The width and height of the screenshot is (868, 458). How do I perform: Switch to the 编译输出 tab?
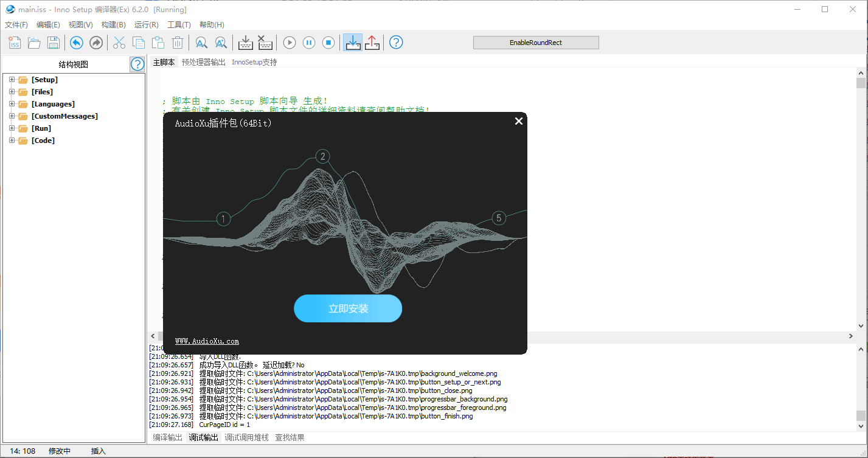[x=167, y=437]
